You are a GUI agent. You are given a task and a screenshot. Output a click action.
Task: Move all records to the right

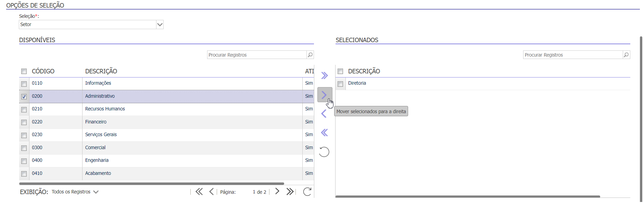(325, 75)
